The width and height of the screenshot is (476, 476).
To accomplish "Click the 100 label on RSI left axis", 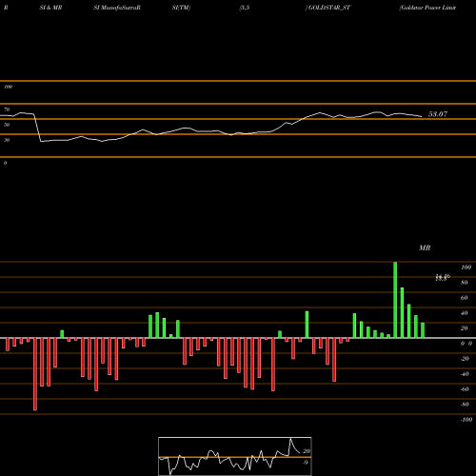I will tap(9, 87).
